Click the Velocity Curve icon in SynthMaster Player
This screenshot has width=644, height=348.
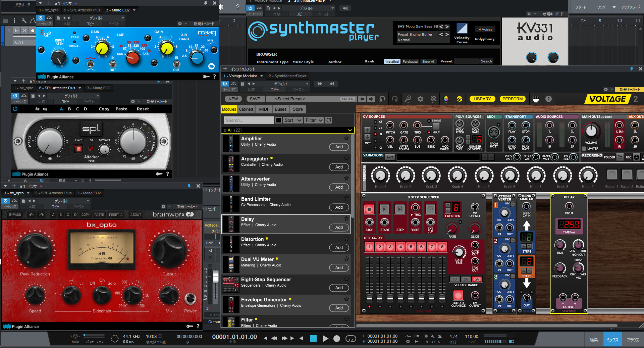pyautogui.click(x=462, y=28)
